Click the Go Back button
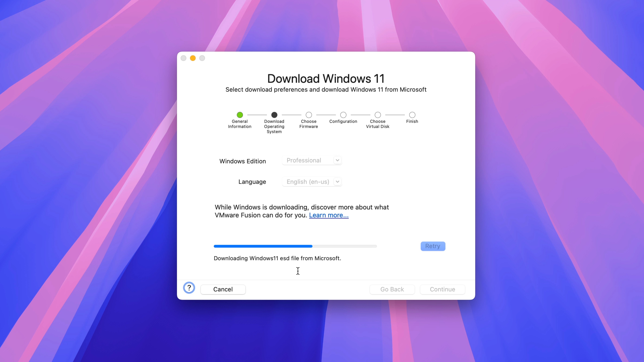This screenshot has width=644, height=362. tap(392, 289)
